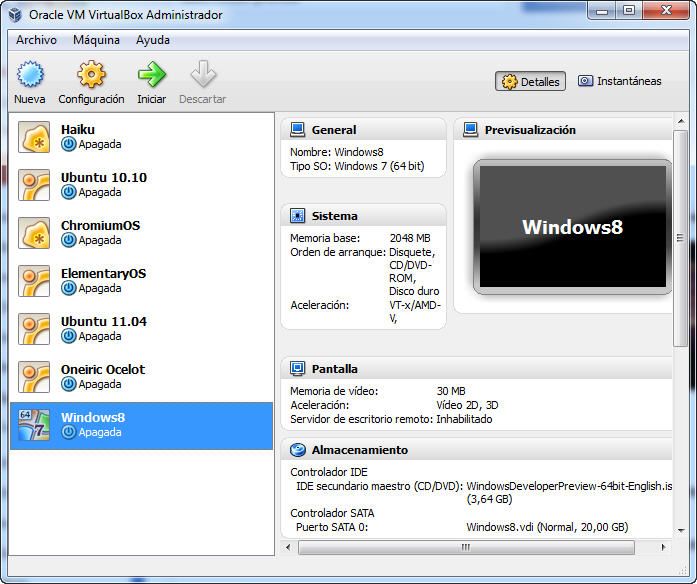
Task: Click the Nueva toolbar icon
Action: click(30, 75)
